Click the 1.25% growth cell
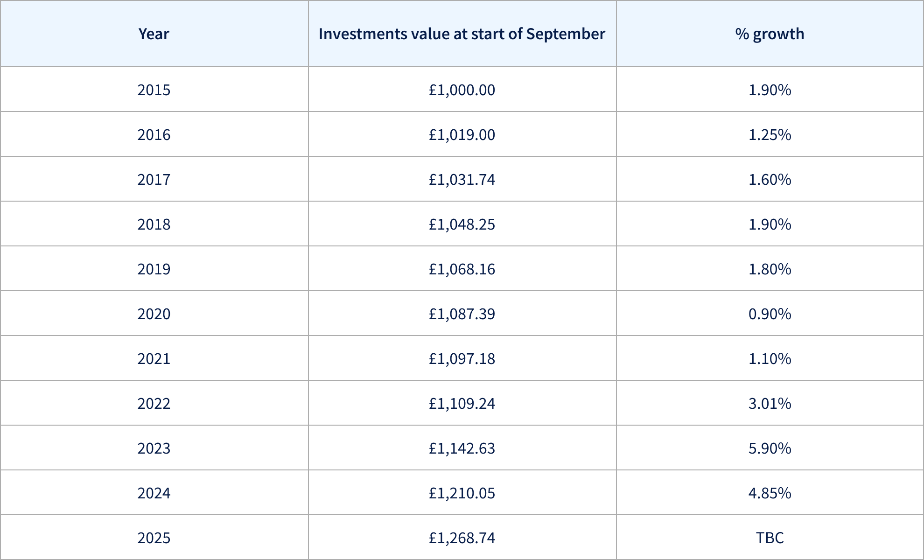 [x=770, y=134]
